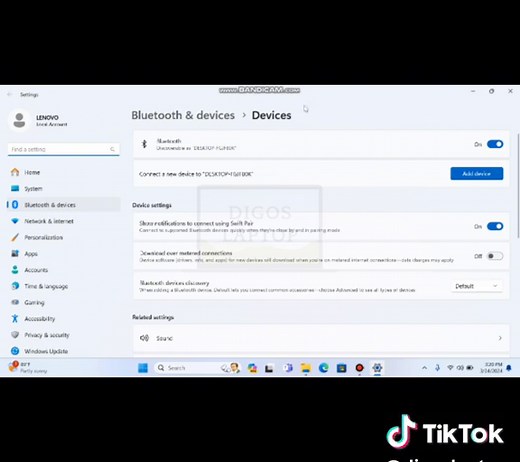Maximize or restore the Settings window
The image size is (520, 462).
pyautogui.click(x=492, y=91)
